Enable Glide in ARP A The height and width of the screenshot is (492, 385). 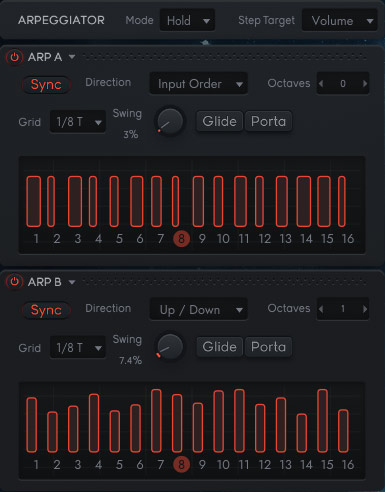tap(219, 121)
